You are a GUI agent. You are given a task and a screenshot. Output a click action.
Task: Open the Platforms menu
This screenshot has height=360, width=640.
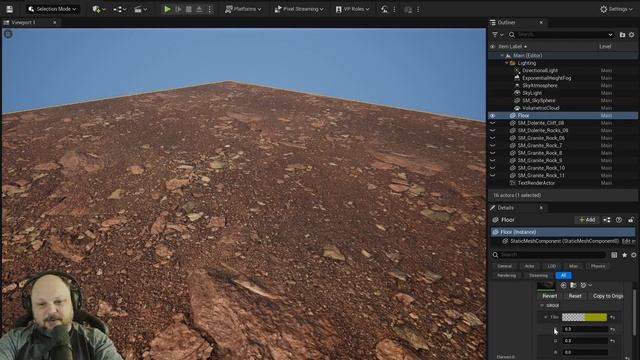coord(243,9)
